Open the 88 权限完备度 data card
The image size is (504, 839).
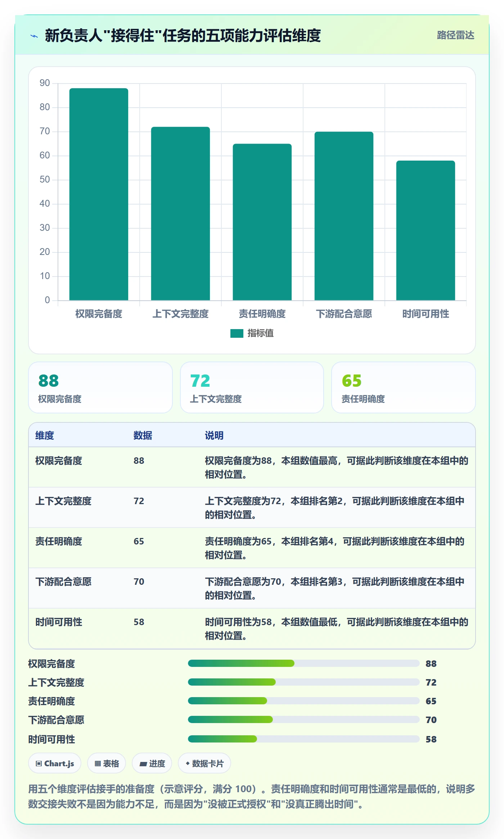(x=100, y=387)
